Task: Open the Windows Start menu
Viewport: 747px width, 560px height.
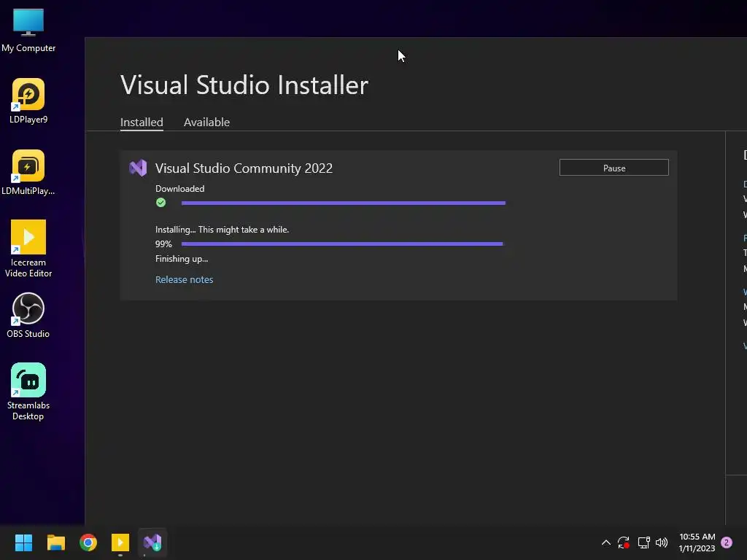Action: click(23, 542)
